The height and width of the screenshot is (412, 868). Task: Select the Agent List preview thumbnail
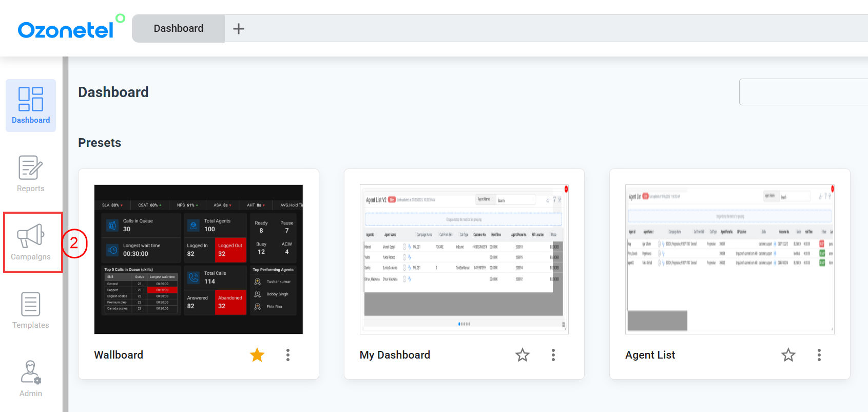[729, 259]
